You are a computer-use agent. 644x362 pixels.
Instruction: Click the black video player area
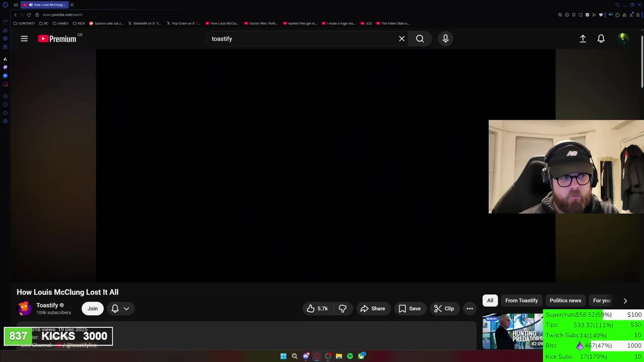click(326, 166)
